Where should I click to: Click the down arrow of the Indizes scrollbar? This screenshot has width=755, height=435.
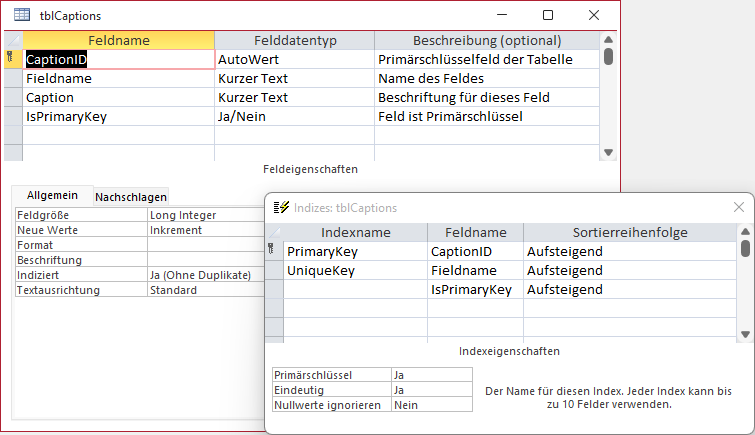point(745,334)
